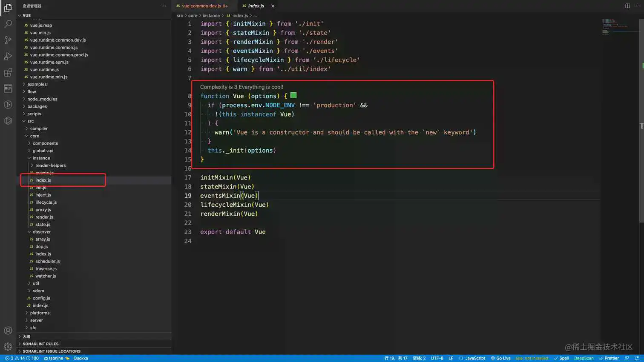Click the Prettier status item
Viewport: 644px width, 362px height.
(609, 358)
